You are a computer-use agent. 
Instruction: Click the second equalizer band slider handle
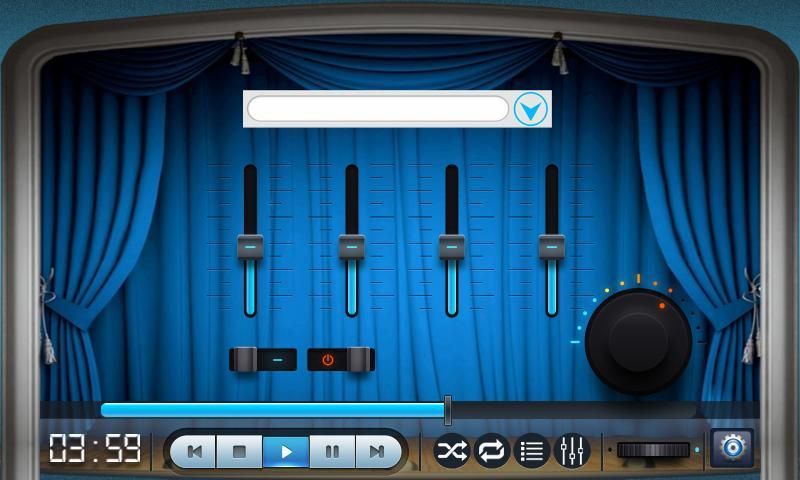(x=351, y=246)
